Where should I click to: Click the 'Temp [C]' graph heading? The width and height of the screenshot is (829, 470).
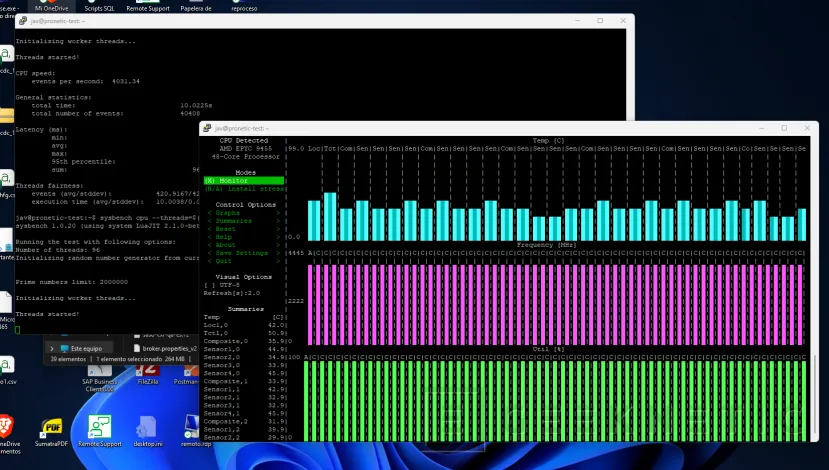tap(548, 141)
